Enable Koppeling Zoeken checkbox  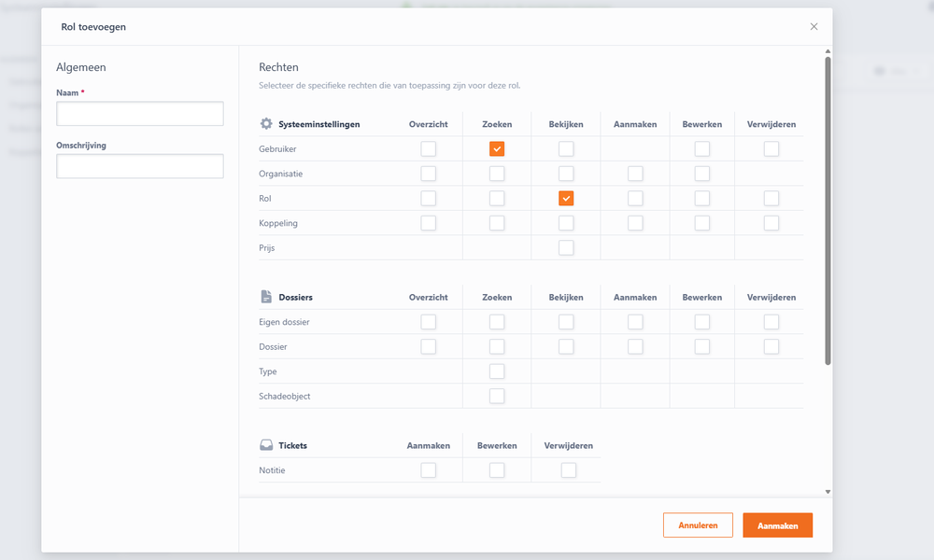coord(497,223)
